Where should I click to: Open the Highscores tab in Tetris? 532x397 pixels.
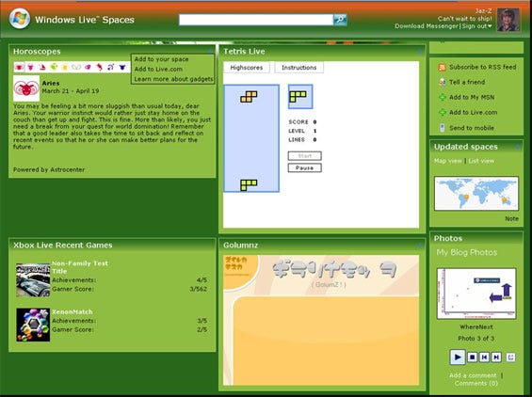pyautogui.click(x=247, y=68)
